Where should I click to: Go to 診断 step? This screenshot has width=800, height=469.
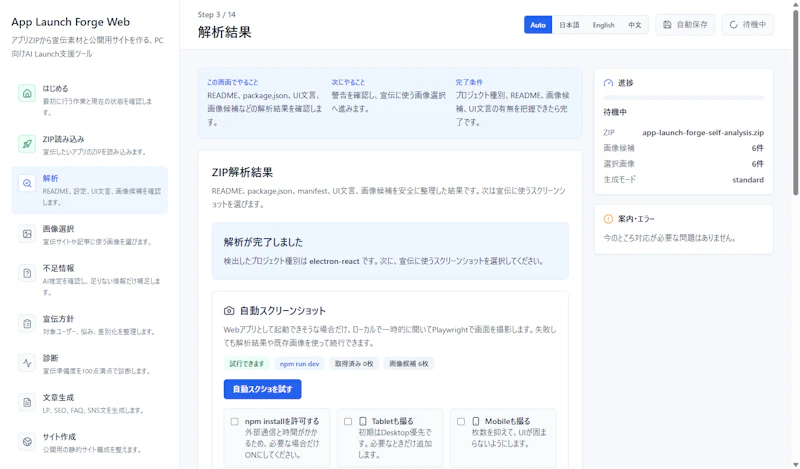(x=89, y=363)
